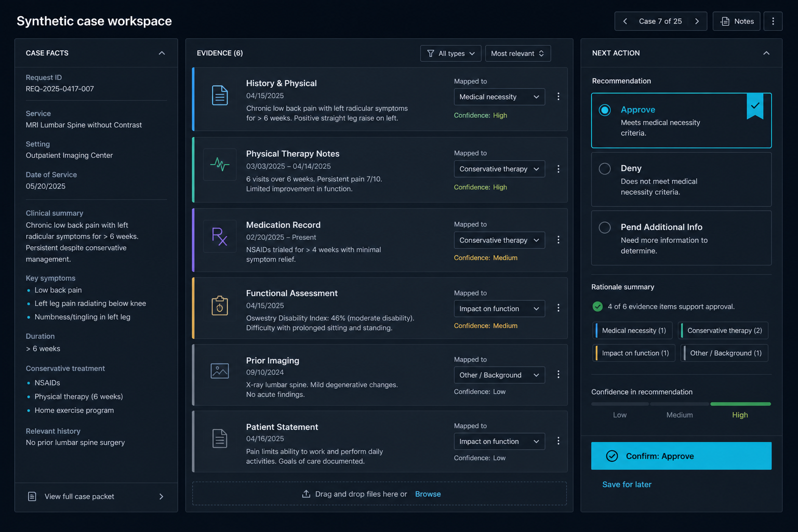Open the Prior Imaging mapping dropdown
Viewport: 798px width, 532px height.
[x=499, y=375]
